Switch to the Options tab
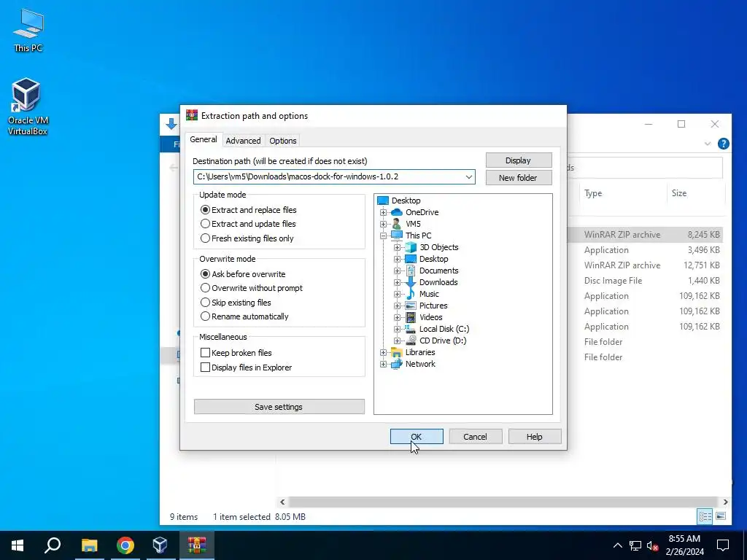The height and width of the screenshot is (560, 747). click(282, 141)
